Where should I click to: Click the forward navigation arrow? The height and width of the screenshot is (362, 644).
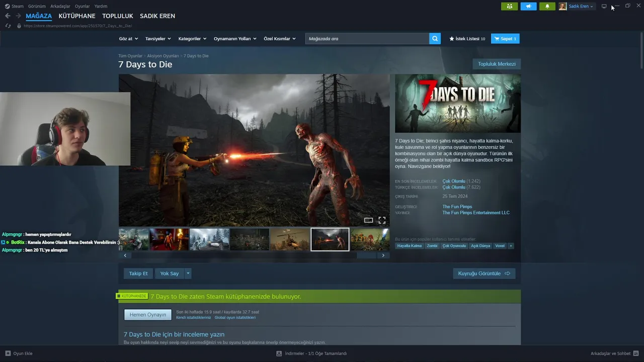(19, 16)
